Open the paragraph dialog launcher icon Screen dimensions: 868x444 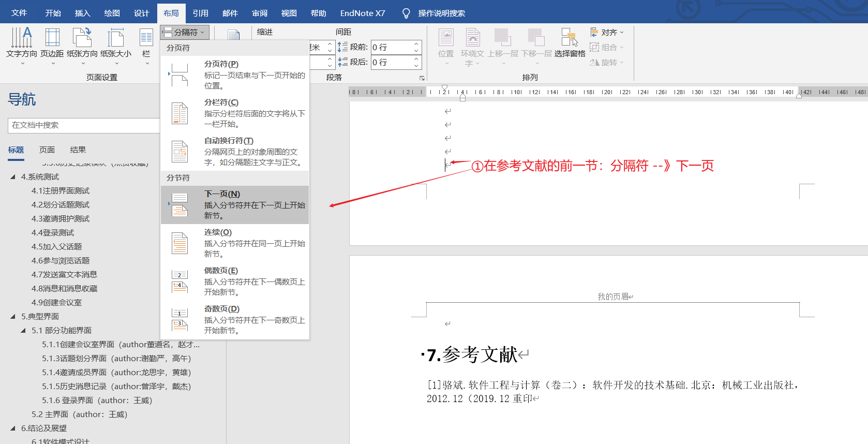(422, 78)
